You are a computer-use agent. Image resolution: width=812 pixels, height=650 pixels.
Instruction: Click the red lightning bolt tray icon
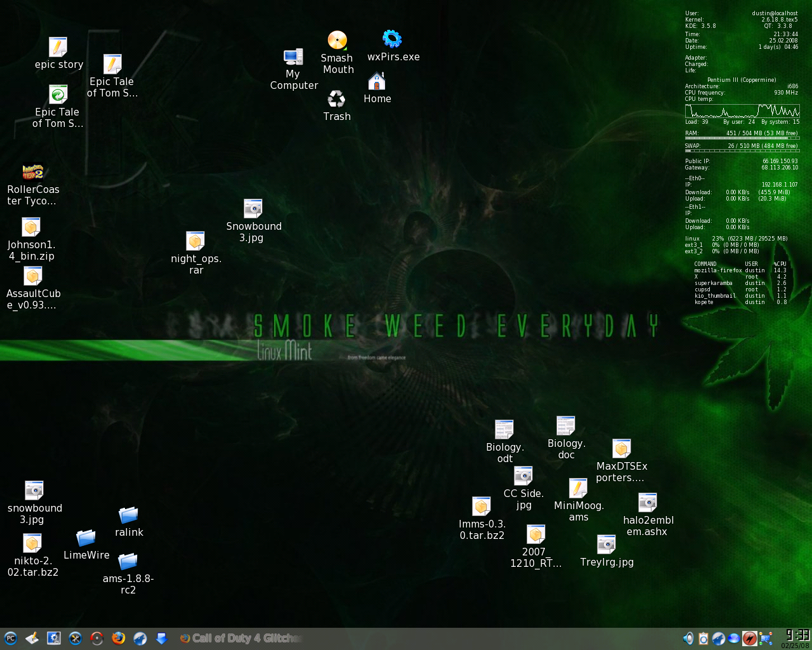pos(749,639)
